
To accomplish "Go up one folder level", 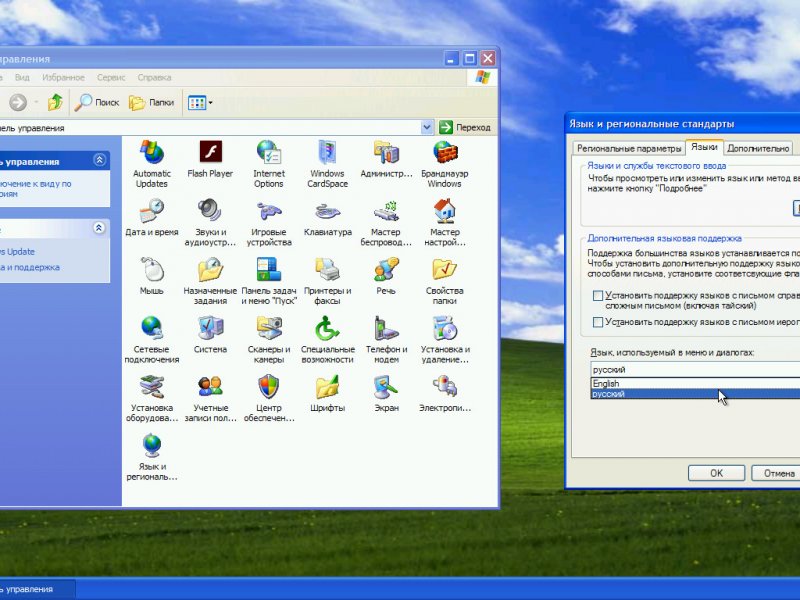I will click(x=55, y=103).
